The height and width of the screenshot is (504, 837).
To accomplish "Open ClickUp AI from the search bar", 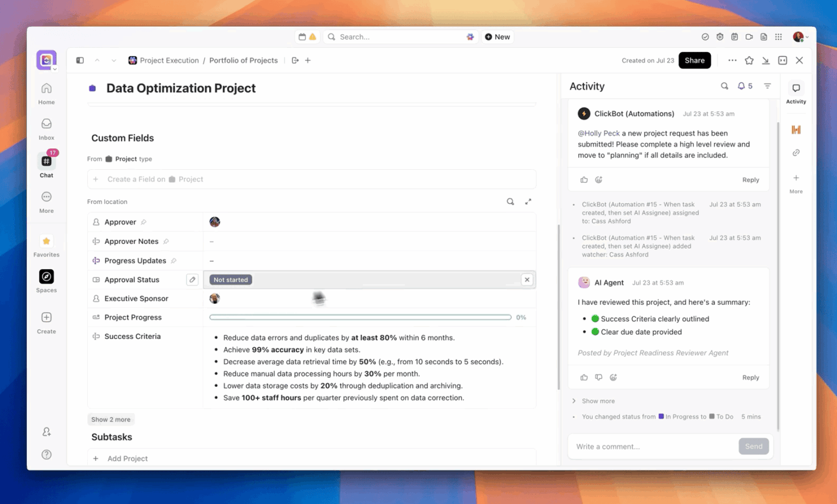I will (x=471, y=36).
